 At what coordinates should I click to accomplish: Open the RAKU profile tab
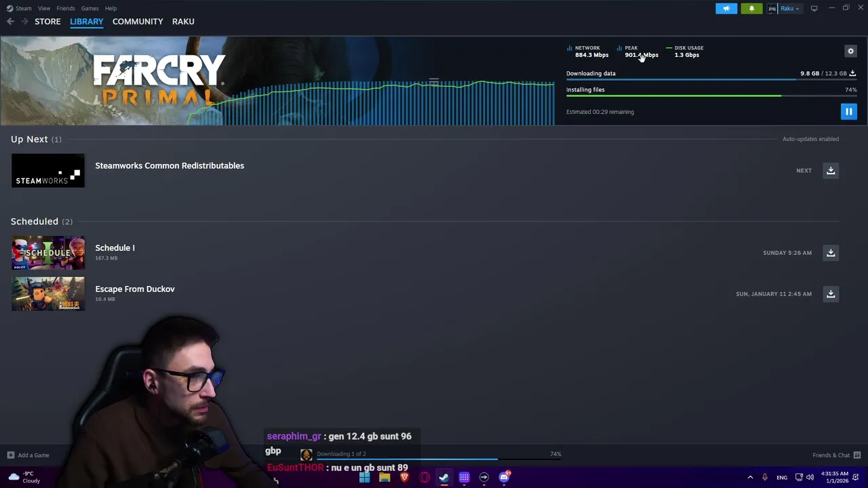point(183,22)
